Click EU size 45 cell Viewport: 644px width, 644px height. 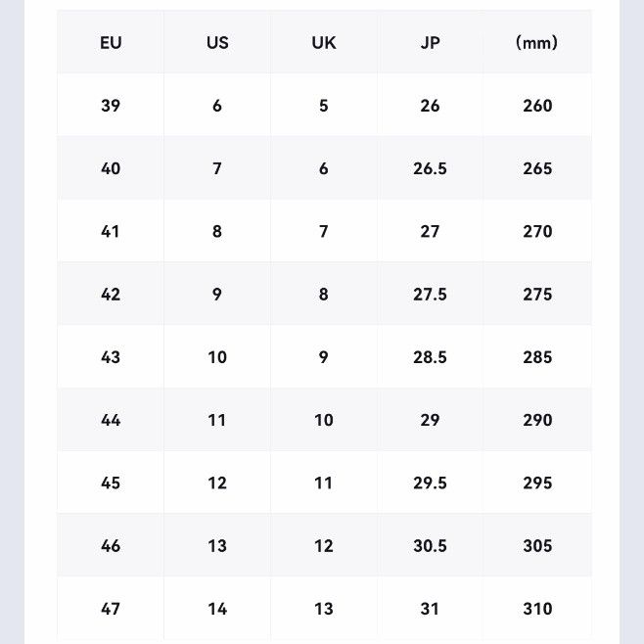pyautogui.click(x=111, y=483)
